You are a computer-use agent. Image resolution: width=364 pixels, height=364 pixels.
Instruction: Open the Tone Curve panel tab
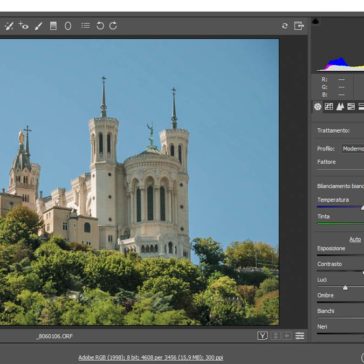click(329, 107)
